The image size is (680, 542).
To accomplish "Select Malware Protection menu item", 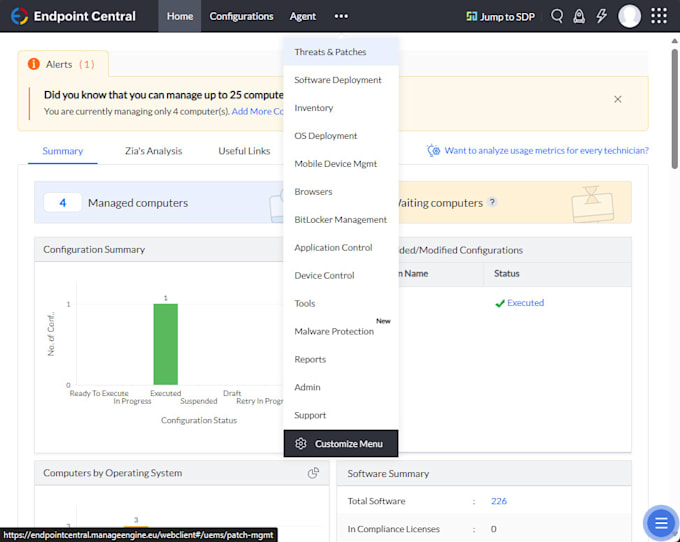I will point(341,331).
